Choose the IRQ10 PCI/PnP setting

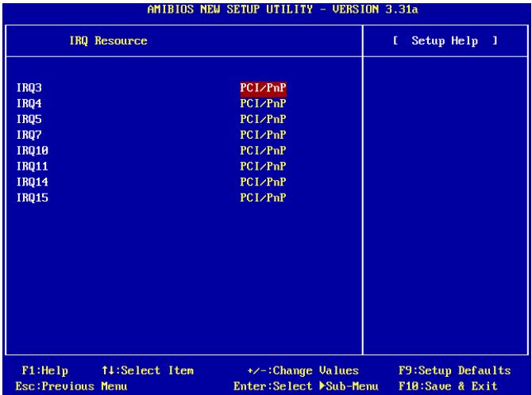[x=263, y=151]
